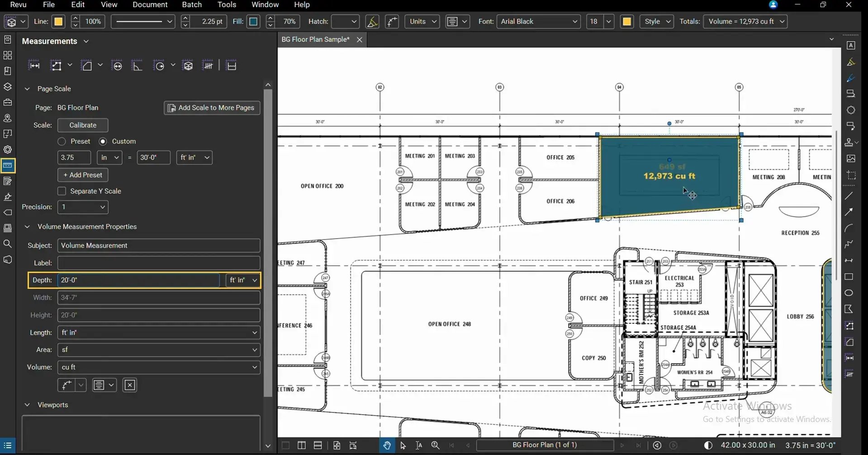The height and width of the screenshot is (455, 868).
Task: Select the Arrow tool on right toolbar
Action: [x=849, y=212]
